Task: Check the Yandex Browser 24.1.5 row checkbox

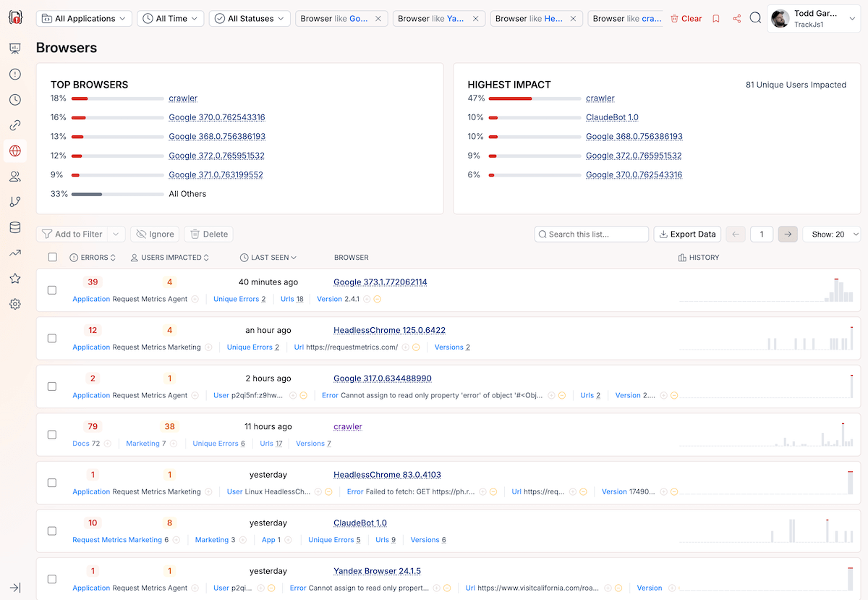Action: pyautogui.click(x=52, y=579)
